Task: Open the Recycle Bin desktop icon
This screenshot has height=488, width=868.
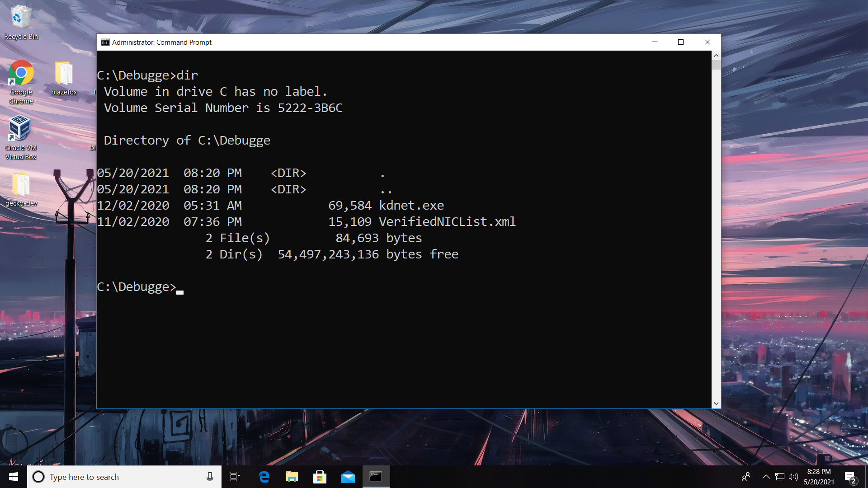Action: 21,23
